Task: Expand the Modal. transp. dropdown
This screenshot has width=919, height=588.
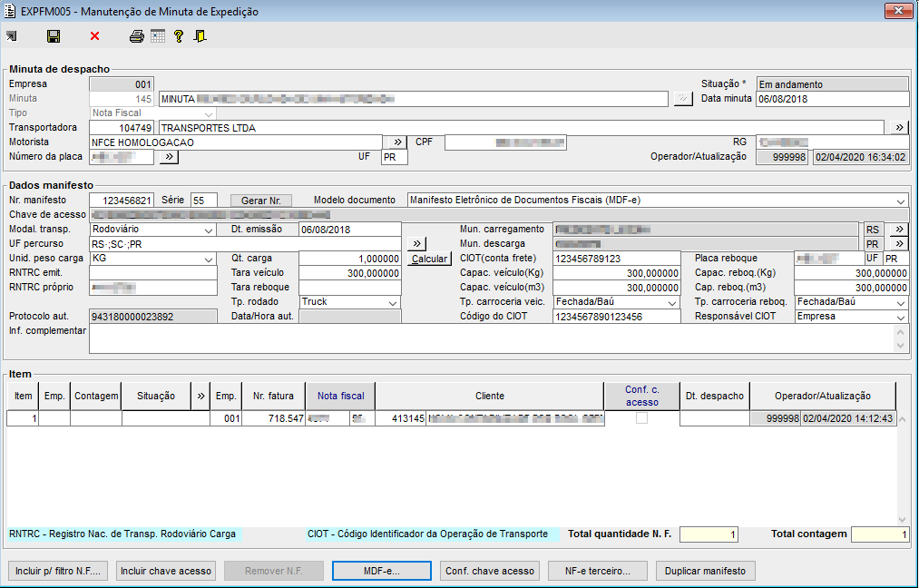Action: pos(209,230)
